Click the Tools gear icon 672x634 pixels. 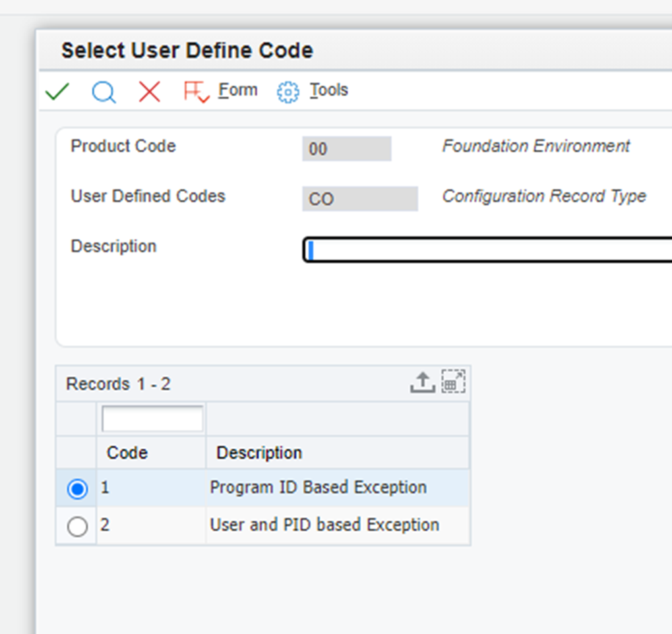click(288, 92)
